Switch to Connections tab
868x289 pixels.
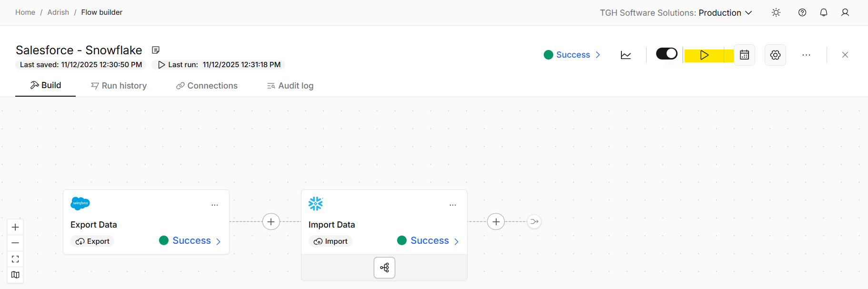point(207,86)
